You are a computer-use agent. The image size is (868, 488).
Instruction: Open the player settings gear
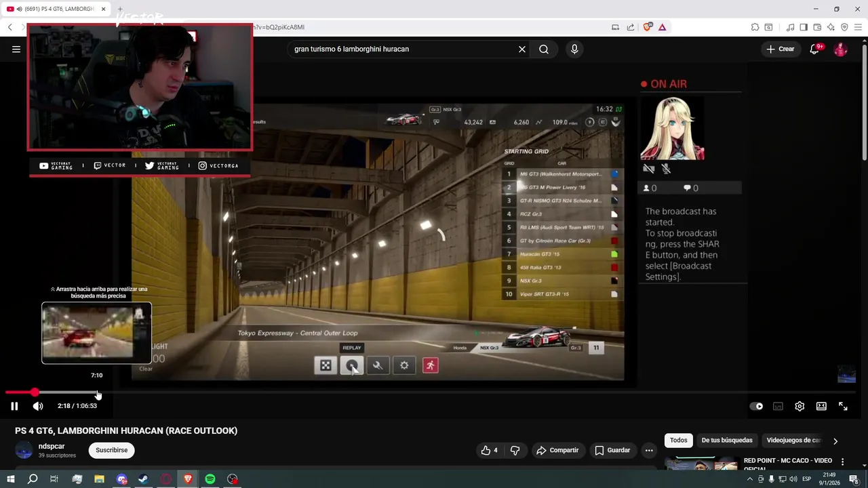coord(800,406)
